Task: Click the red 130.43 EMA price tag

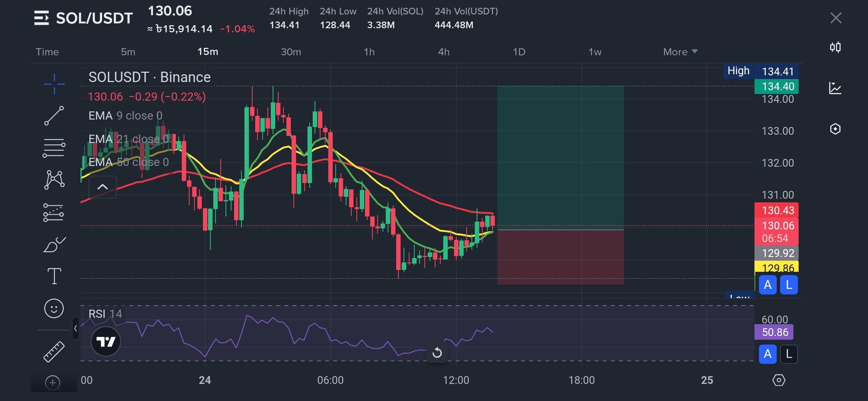Action: pos(777,211)
